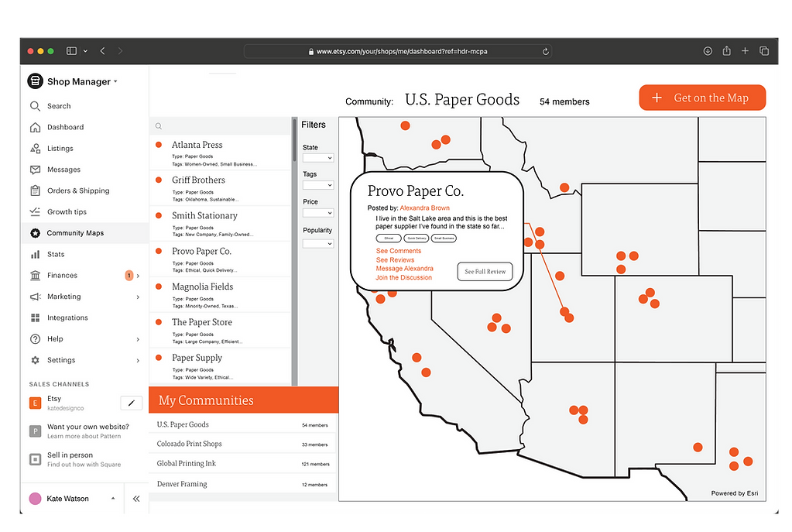Open the Popularity filter dropdown
This screenshot has height=532, width=792.
tap(317, 244)
